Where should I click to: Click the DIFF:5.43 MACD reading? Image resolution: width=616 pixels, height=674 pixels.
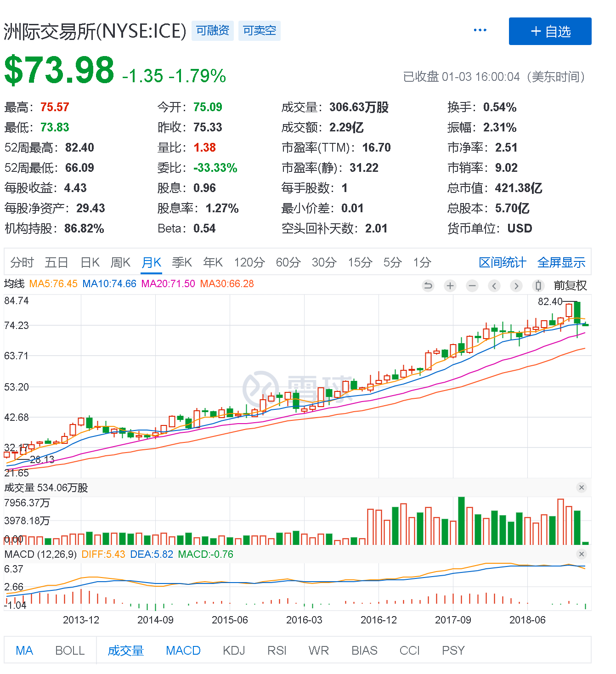pos(103,554)
